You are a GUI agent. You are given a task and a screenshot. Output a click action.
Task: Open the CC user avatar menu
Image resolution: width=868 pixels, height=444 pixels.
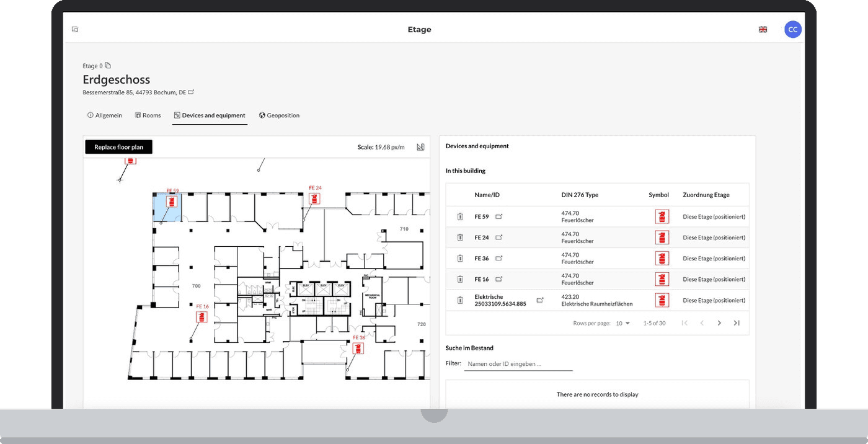coord(792,29)
